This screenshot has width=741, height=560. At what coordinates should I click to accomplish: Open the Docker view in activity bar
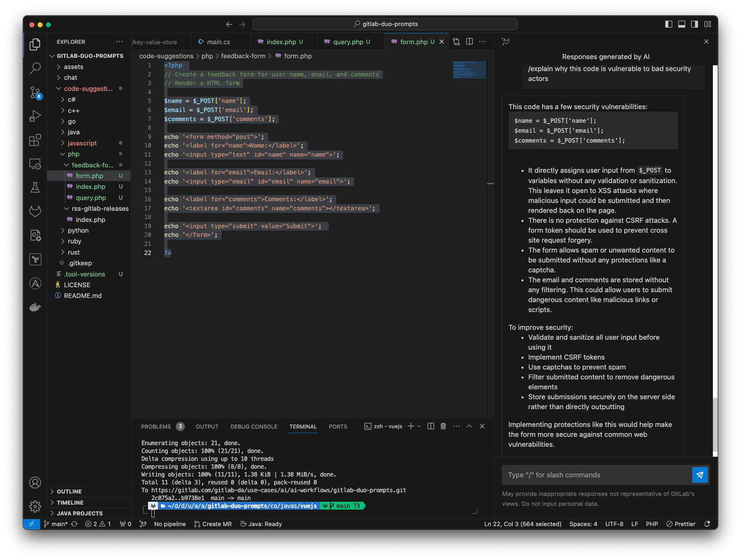[x=35, y=307]
